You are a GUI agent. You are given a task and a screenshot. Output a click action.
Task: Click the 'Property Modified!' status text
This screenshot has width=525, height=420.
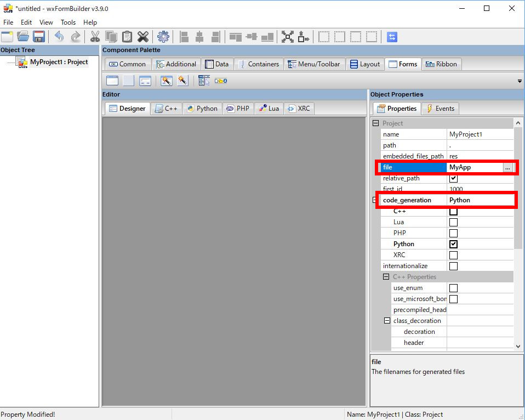[28, 415]
